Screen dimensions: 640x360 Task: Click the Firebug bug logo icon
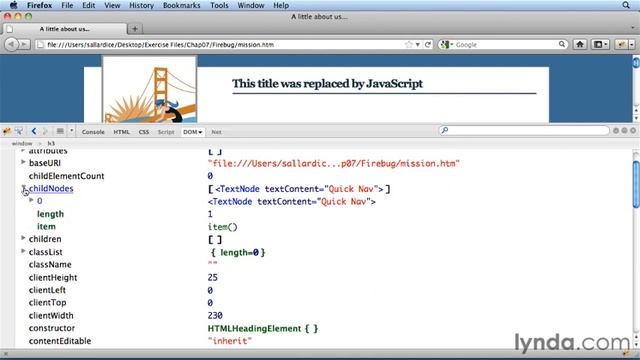[x=7, y=131]
